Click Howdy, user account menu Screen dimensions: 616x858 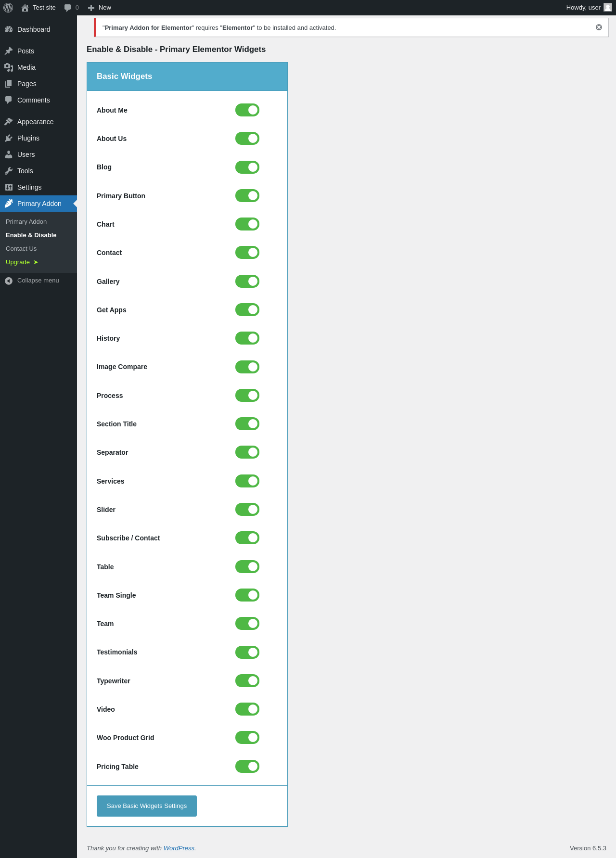click(589, 8)
